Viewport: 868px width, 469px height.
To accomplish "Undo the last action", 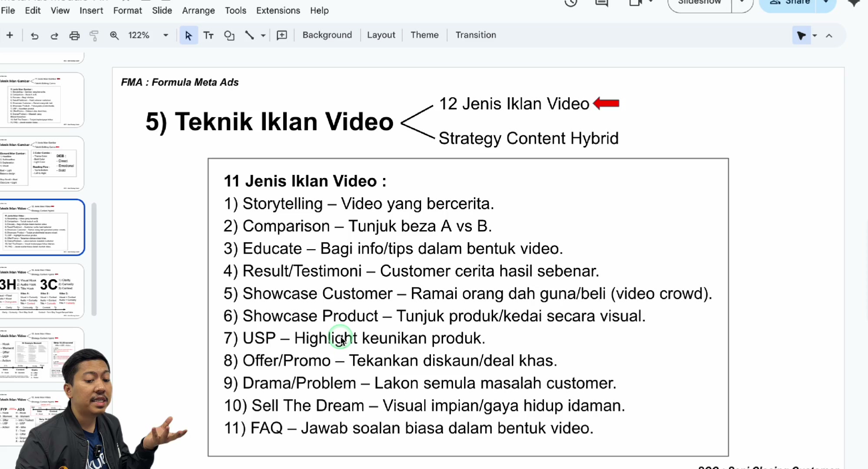I will [34, 36].
